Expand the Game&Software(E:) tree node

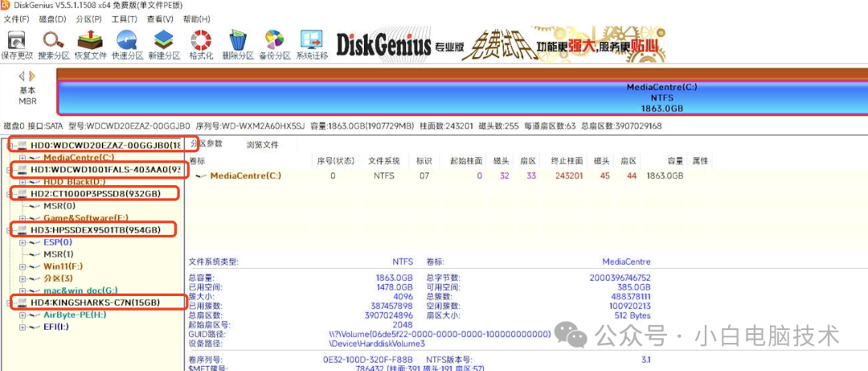point(22,218)
